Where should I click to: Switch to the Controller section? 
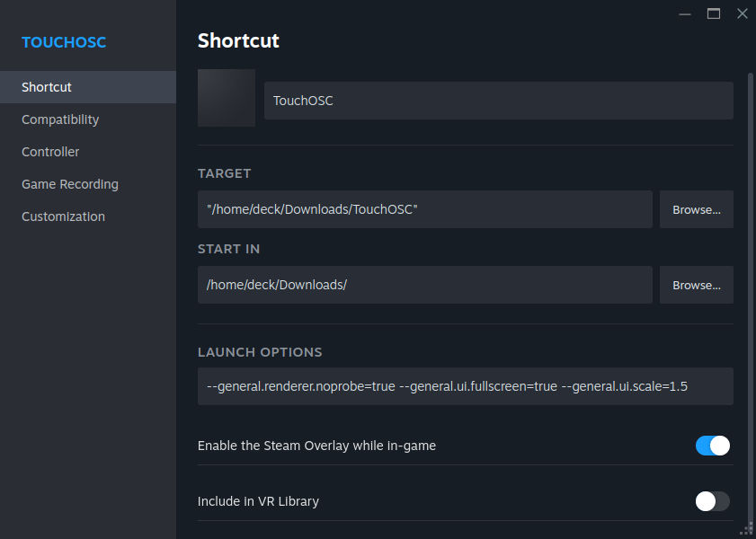tap(50, 152)
